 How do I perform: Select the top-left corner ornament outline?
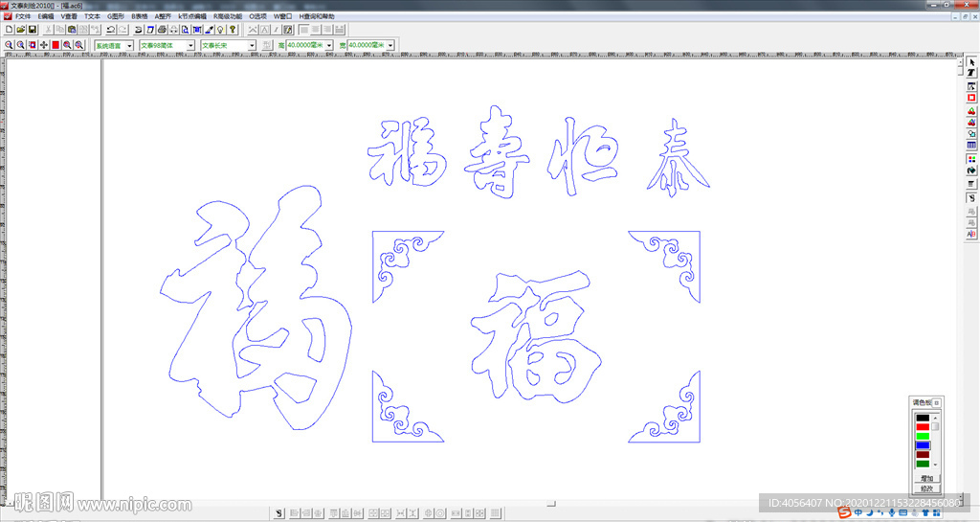pos(408,266)
